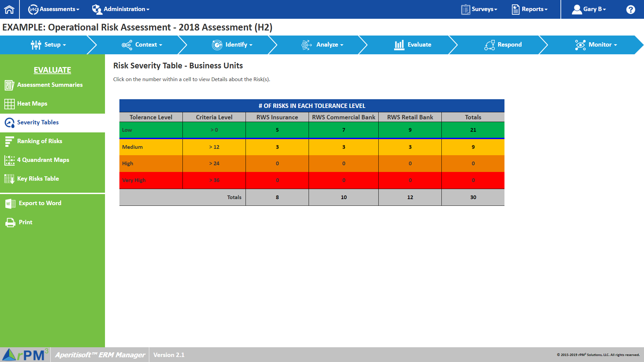The height and width of the screenshot is (362, 644).
Task: Click the Home icon in top bar
Action: point(9,9)
